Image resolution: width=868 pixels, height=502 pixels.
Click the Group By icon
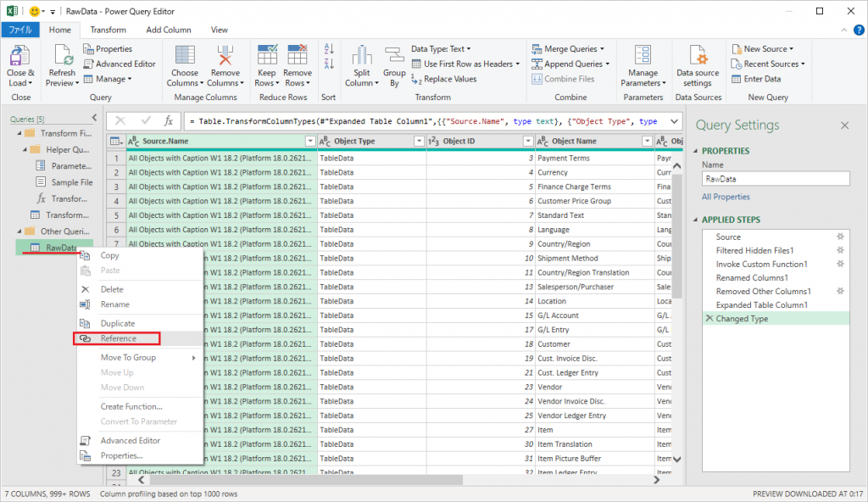click(394, 56)
